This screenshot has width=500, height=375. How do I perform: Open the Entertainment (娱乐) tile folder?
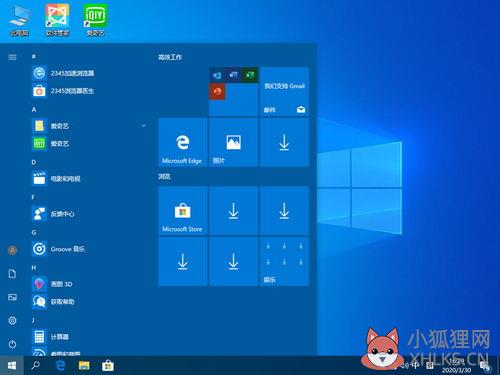coord(284,261)
